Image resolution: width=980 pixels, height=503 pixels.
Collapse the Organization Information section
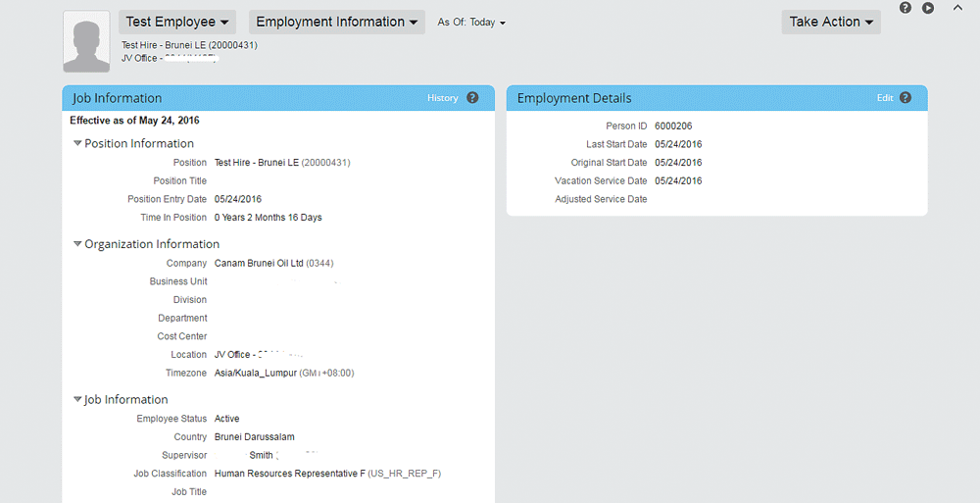click(x=77, y=244)
